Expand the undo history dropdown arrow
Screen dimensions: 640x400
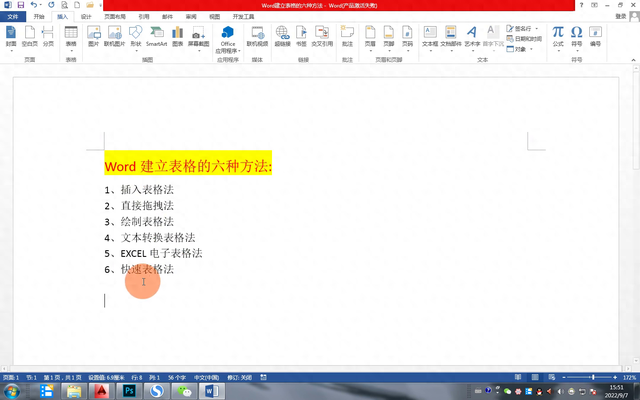[41, 5]
